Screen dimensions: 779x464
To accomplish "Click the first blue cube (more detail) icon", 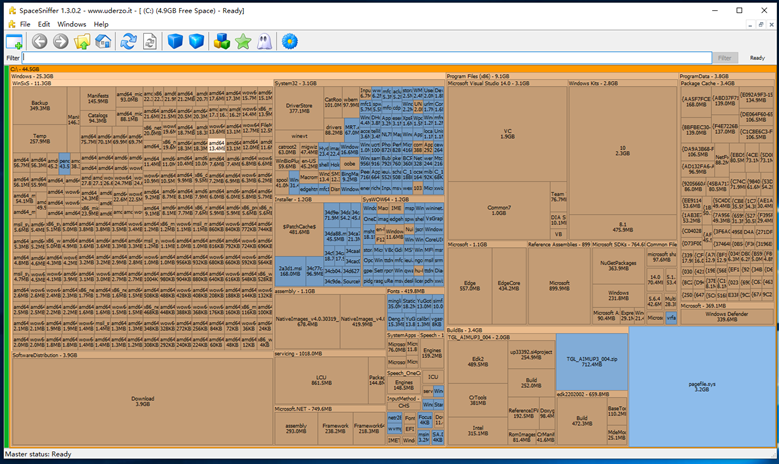I will (x=175, y=41).
